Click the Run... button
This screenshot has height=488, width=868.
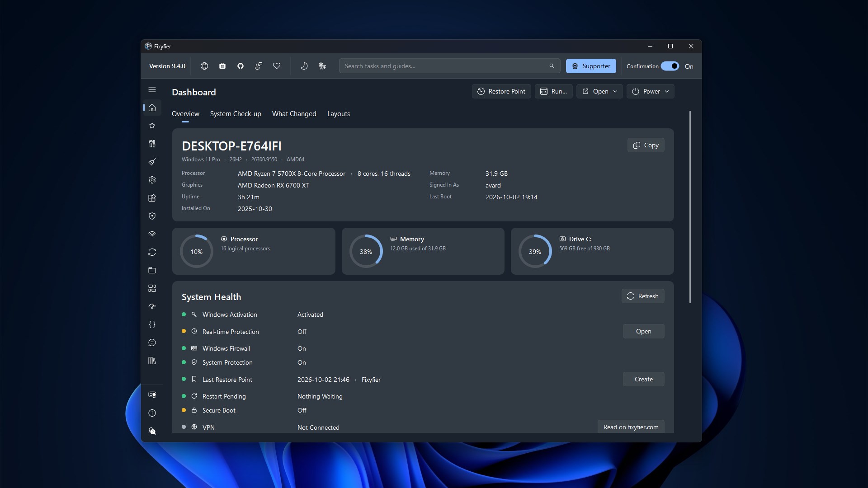coord(554,91)
